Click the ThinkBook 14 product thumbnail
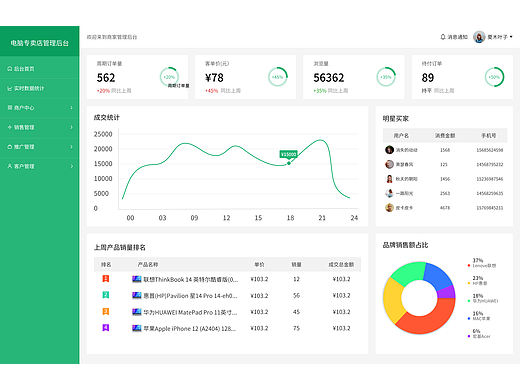520x390 pixels. 137,279
